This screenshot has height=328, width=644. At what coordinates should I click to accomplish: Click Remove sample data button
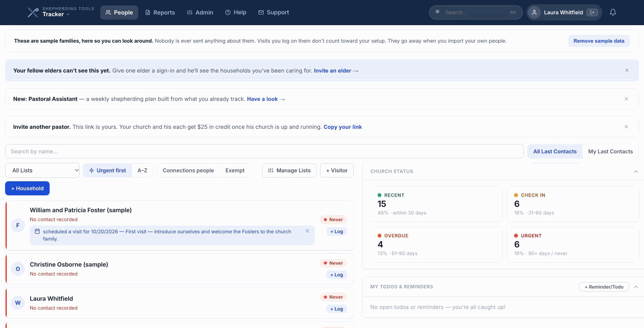click(x=599, y=41)
